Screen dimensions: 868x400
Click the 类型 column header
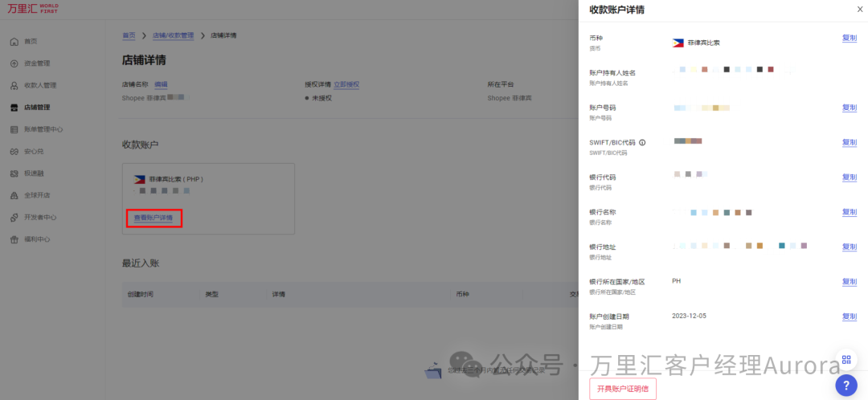[x=211, y=294]
